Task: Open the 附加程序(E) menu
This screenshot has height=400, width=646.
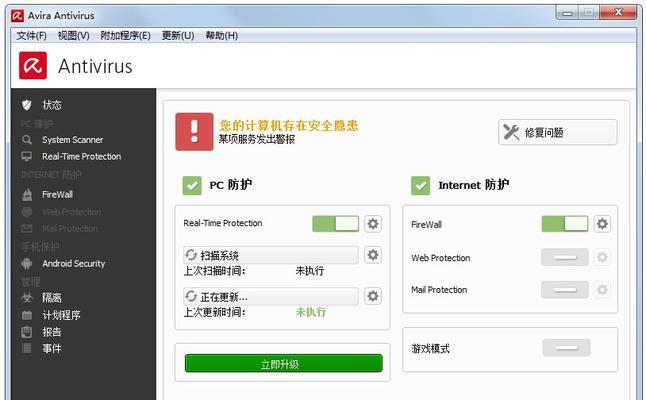Action: (x=125, y=35)
